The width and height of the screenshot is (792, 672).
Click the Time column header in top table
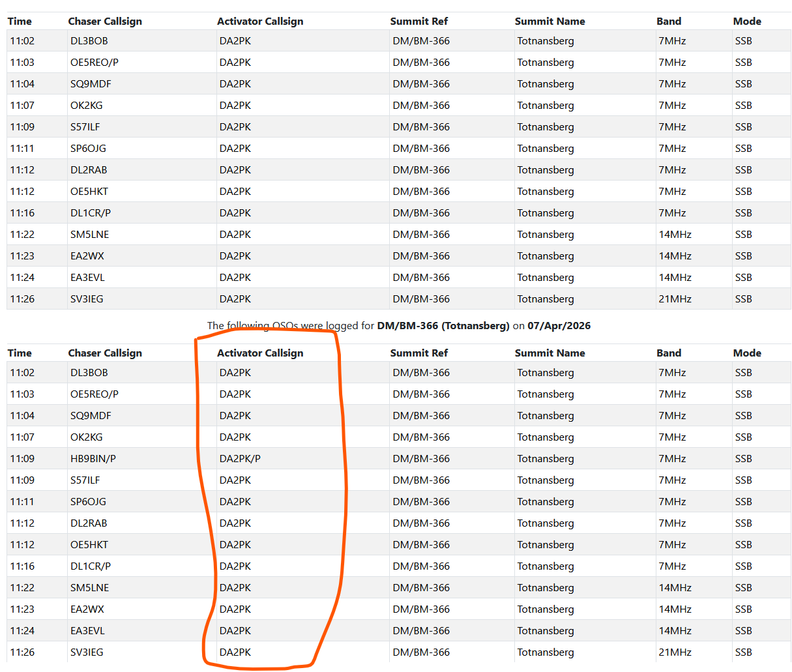(20, 21)
